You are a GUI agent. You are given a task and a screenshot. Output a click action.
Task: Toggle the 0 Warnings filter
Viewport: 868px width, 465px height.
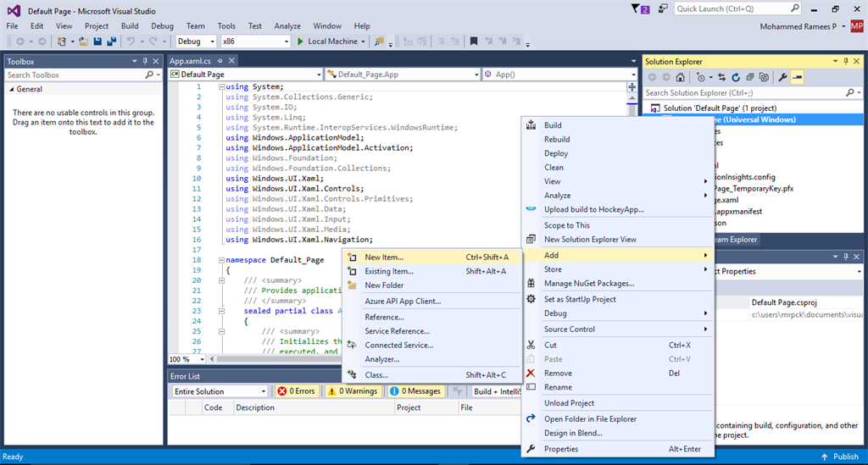353,391
